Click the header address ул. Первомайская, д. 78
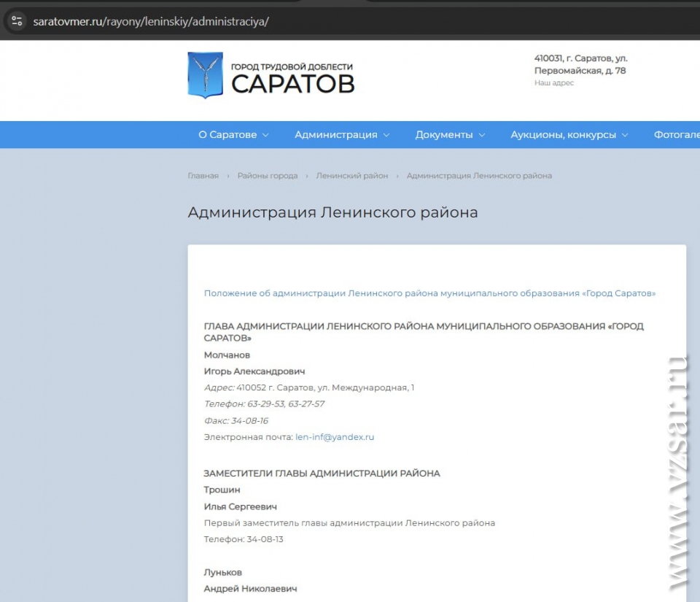 pyautogui.click(x=580, y=65)
